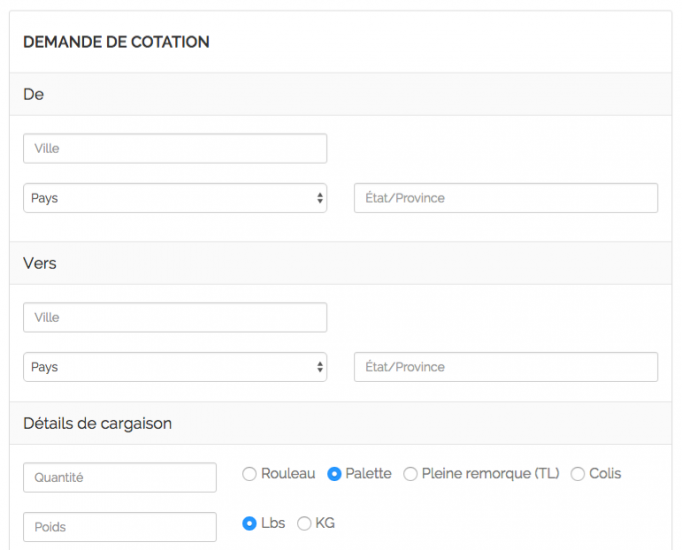Click the Vers section header
682x550 pixels.
tap(40, 263)
